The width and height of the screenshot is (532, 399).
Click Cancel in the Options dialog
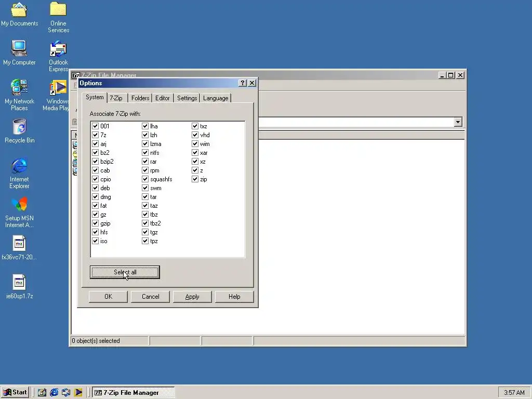pos(150,297)
